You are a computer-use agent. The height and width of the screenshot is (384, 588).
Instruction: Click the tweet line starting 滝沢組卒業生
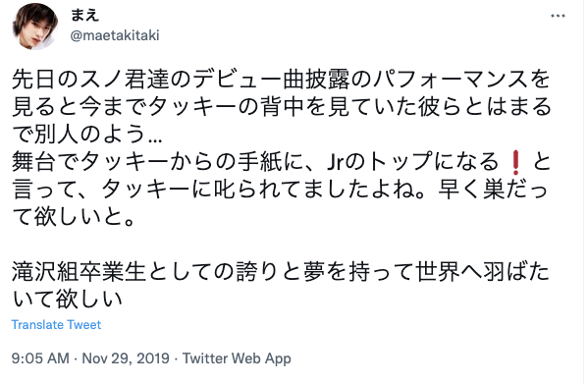[x=281, y=272]
